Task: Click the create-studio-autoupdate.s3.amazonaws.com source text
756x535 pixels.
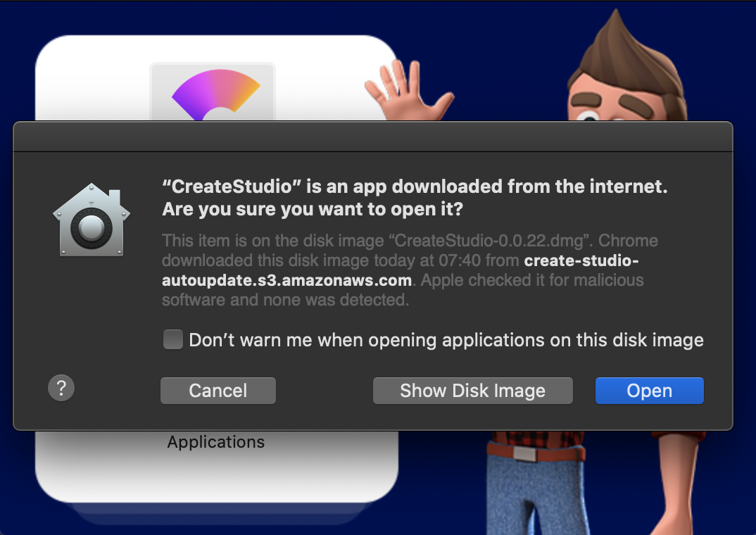Action: (401, 270)
